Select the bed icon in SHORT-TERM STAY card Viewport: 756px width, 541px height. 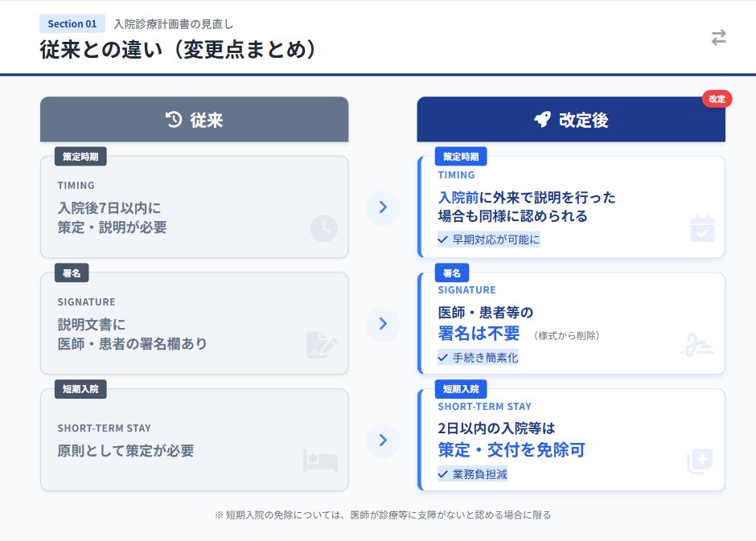320,461
